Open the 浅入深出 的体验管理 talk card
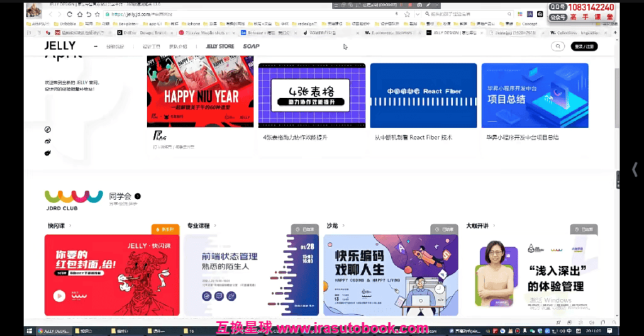This screenshot has height=336, width=644. 532,275
